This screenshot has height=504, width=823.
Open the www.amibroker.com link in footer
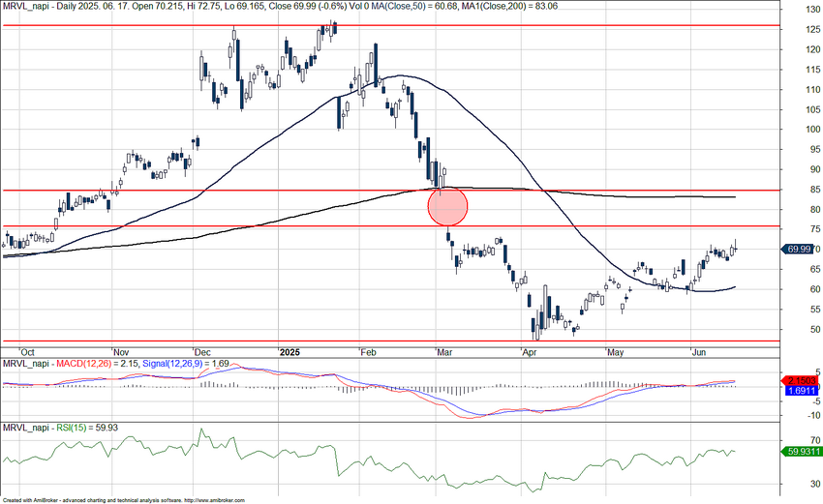(208, 500)
